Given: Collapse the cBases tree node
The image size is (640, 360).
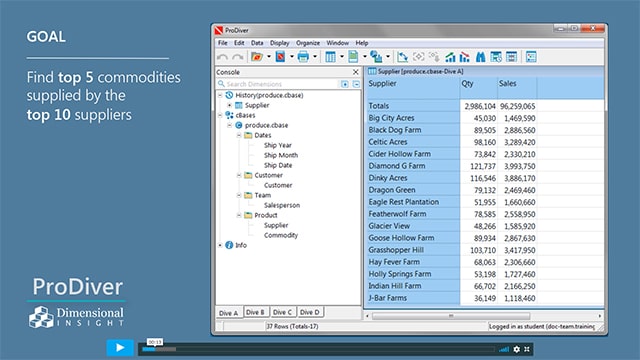Looking at the screenshot, I should tap(220, 115).
